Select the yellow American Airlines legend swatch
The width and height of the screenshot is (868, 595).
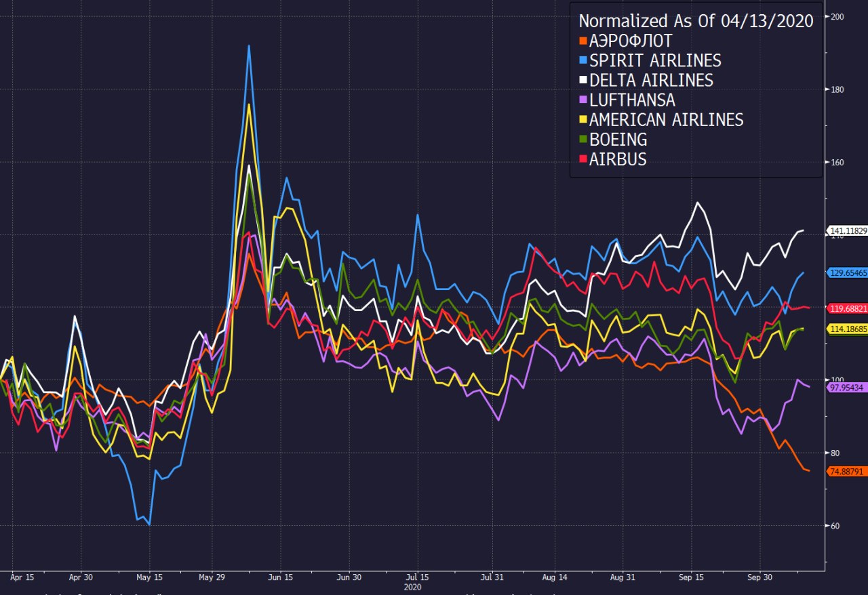tap(583, 120)
